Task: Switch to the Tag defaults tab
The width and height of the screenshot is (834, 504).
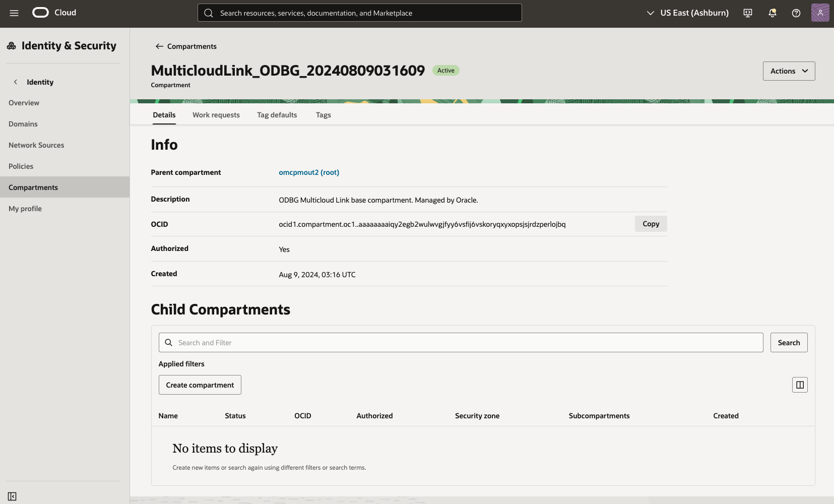Action: 277,115
